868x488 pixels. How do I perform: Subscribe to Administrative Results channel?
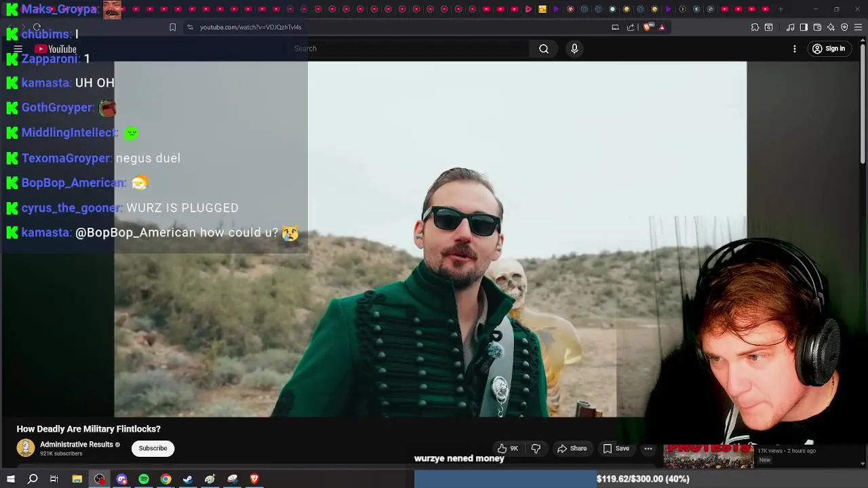[x=153, y=448]
